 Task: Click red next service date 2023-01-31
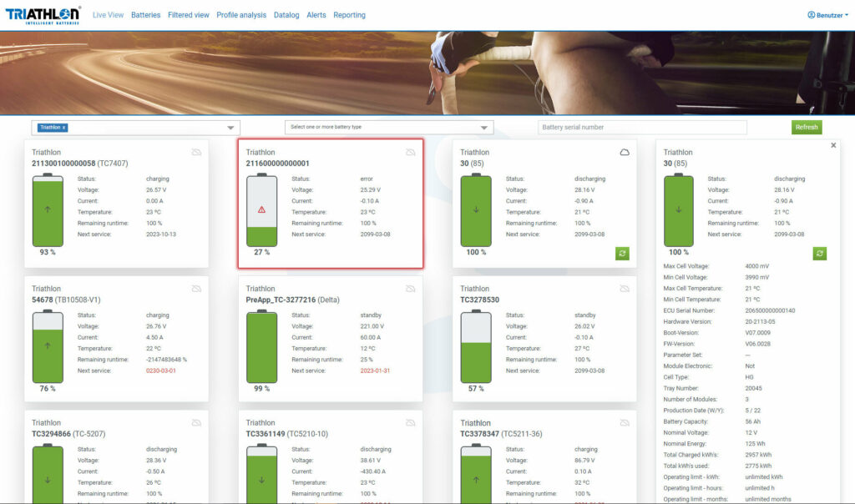(x=375, y=370)
